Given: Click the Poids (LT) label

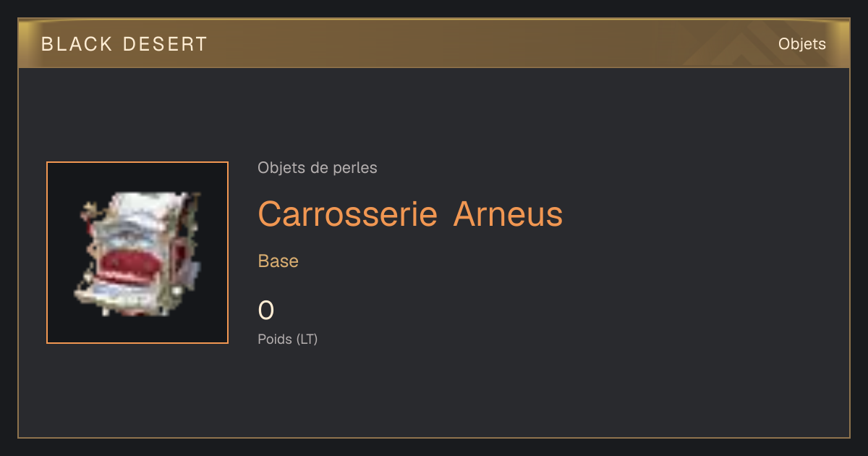Looking at the screenshot, I should pyautogui.click(x=288, y=339).
